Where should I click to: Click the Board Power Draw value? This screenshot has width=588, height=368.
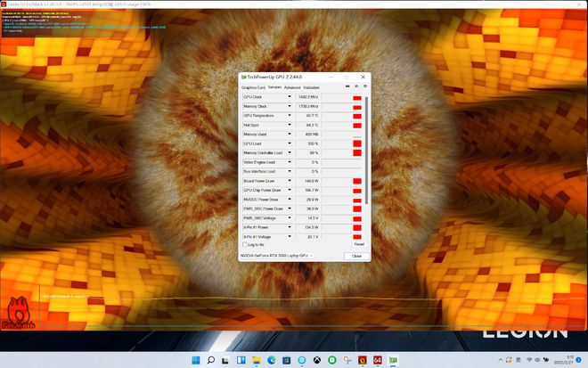click(x=307, y=181)
